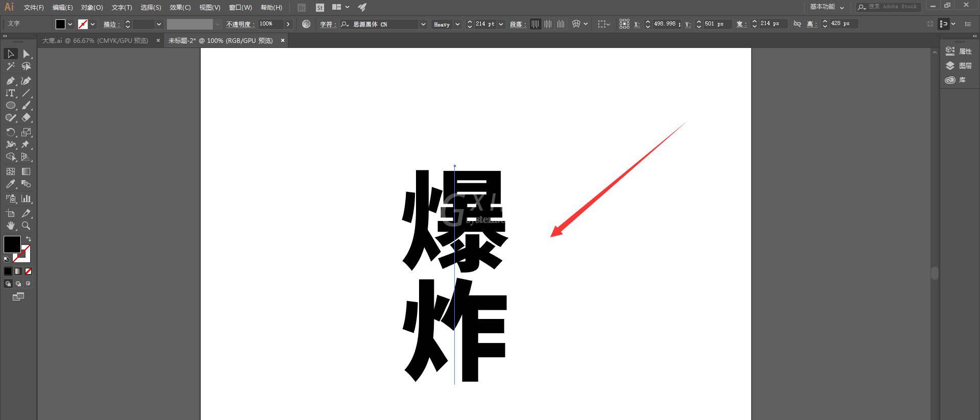Enable Draw Behind mode
The width and height of the screenshot is (980, 420).
18,284
